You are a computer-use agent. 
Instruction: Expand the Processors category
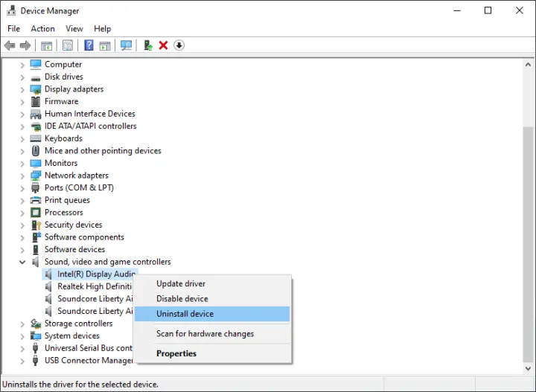click(22, 213)
